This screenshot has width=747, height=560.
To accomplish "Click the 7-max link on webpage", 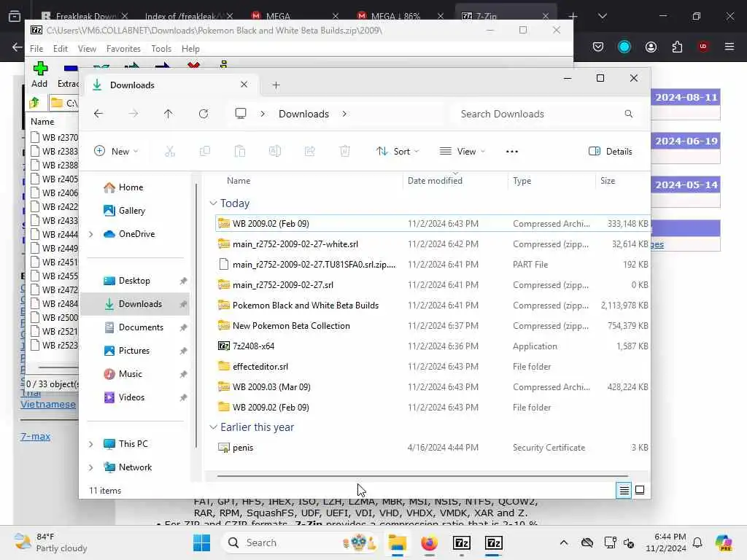I will point(35,436).
